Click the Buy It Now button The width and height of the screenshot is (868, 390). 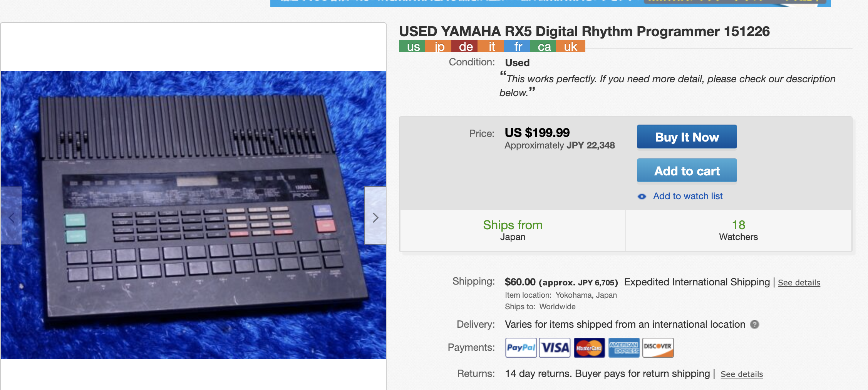tap(687, 137)
